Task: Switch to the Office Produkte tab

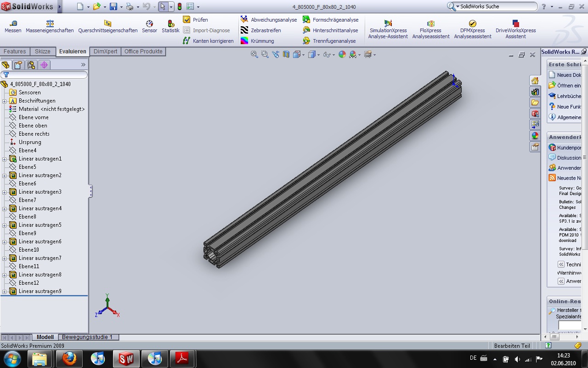Action: click(143, 52)
